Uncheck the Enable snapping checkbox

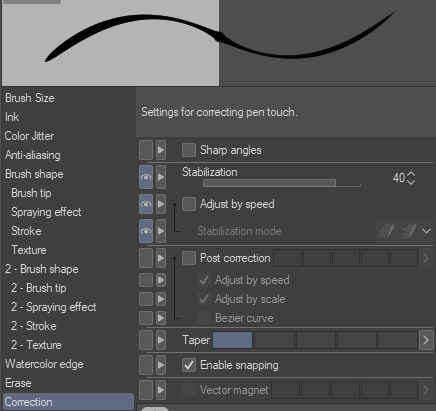coord(189,365)
